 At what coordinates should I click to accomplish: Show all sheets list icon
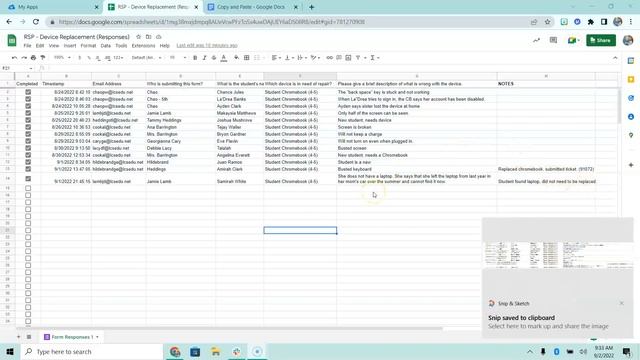29,337
